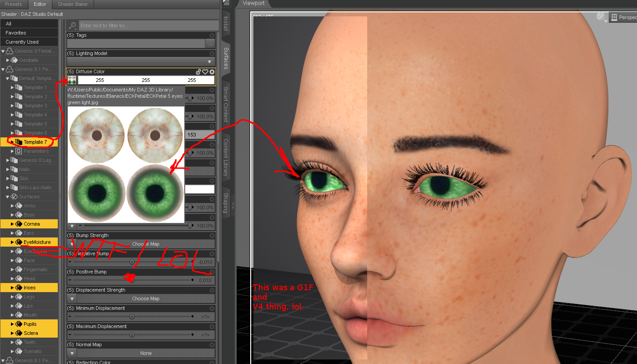Click the Parameters G icon in tree
The image size is (637, 364).
(19, 151)
